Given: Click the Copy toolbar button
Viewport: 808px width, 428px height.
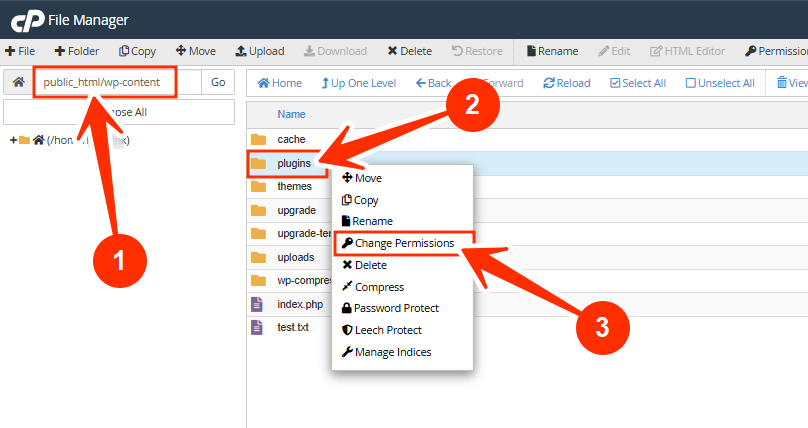Looking at the screenshot, I should 137,51.
